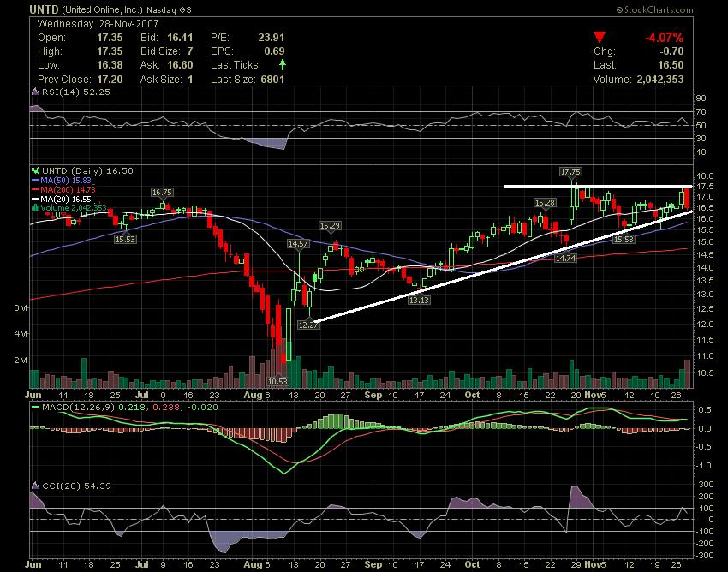Click the EPS value 0.69
The image size is (728, 572).
pyautogui.click(x=274, y=51)
